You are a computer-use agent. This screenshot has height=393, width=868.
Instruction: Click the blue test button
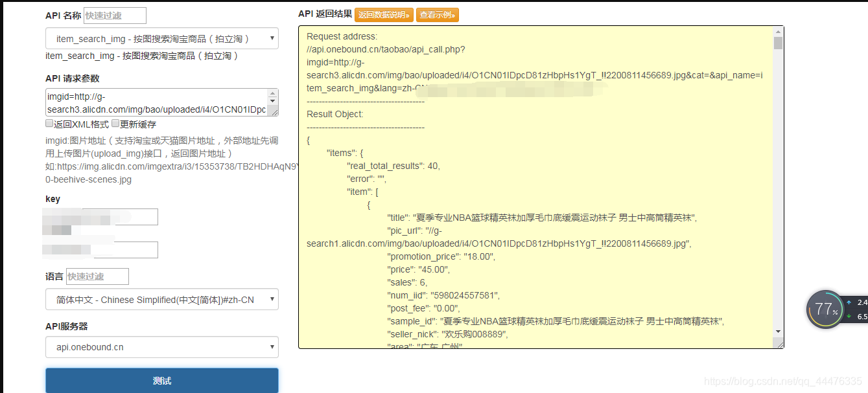click(162, 381)
